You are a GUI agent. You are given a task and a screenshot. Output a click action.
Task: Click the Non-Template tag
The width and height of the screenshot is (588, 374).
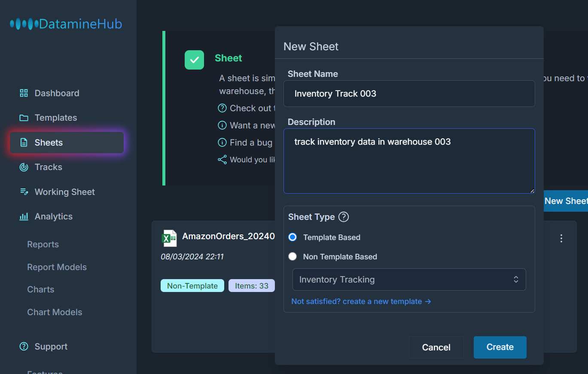click(x=192, y=286)
